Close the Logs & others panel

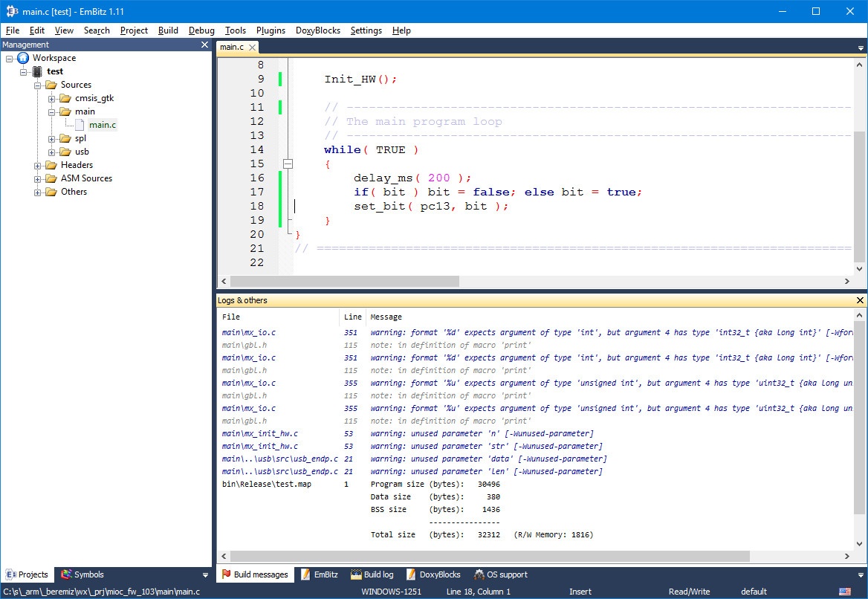861,300
